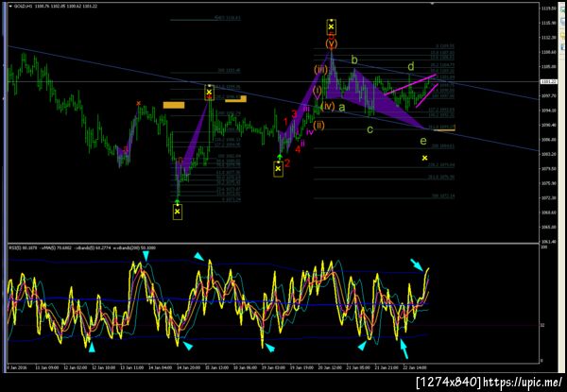Click the 1075.90 price scale value
Image resolution: width=567 pixels, height=392 pixels.
point(548,183)
